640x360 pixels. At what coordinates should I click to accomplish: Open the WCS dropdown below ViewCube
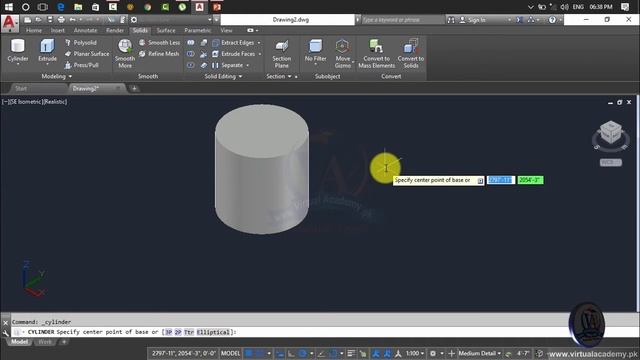pyautogui.click(x=611, y=162)
